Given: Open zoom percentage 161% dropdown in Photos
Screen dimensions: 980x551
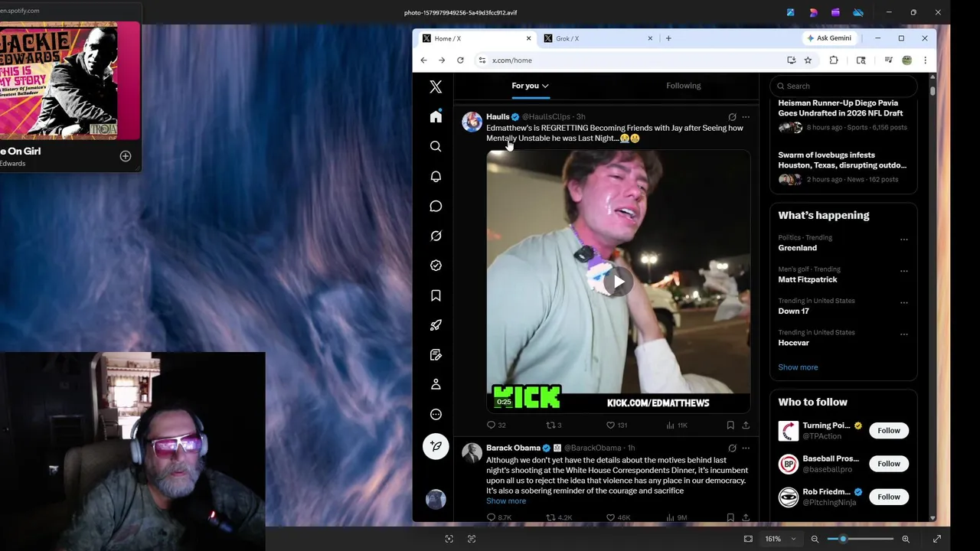Looking at the screenshot, I should click(779, 539).
